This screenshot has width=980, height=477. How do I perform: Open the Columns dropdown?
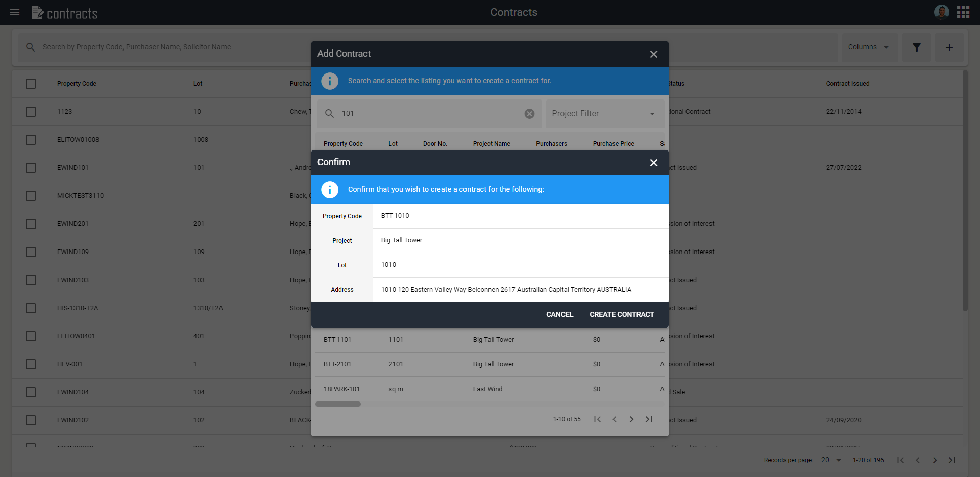point(869,47)
